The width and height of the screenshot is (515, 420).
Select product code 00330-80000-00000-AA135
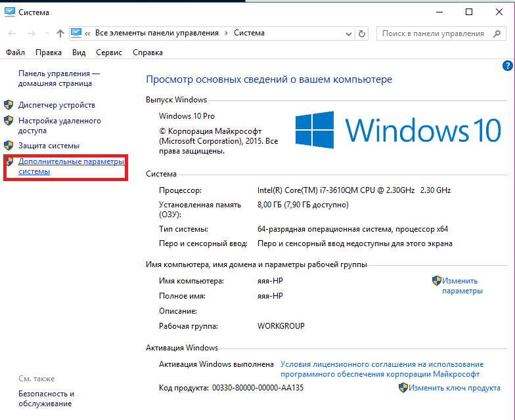(x=257, y=388)
